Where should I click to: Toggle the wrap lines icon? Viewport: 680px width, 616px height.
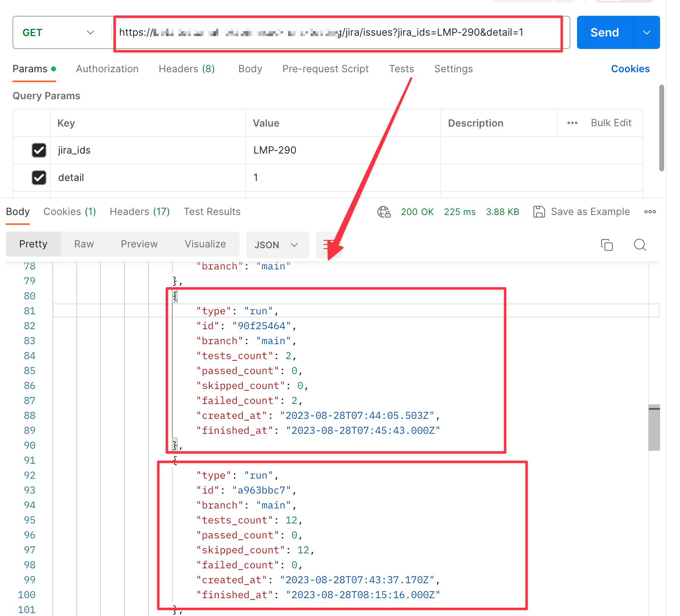tap(329, 245)
